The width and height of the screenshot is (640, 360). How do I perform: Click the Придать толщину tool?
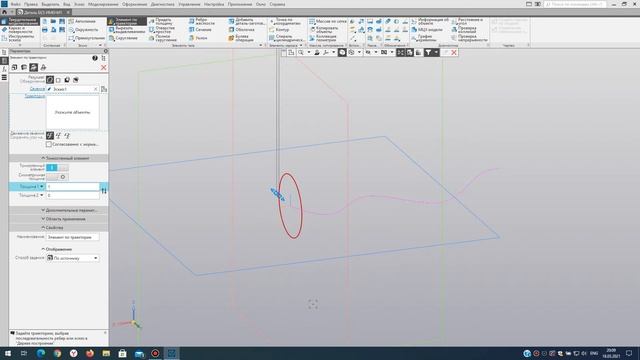point(161,21)
